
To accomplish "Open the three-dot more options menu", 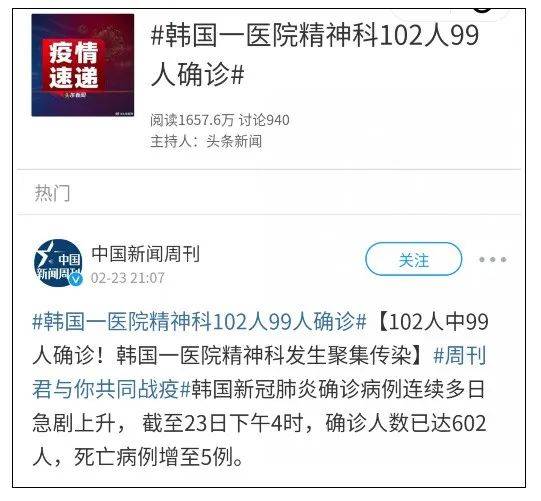I will point(493,259).
